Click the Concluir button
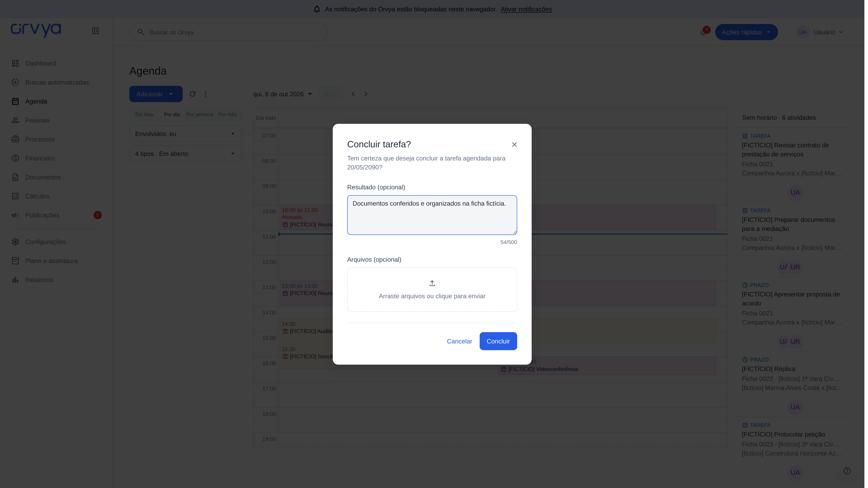 pos(498,341)
